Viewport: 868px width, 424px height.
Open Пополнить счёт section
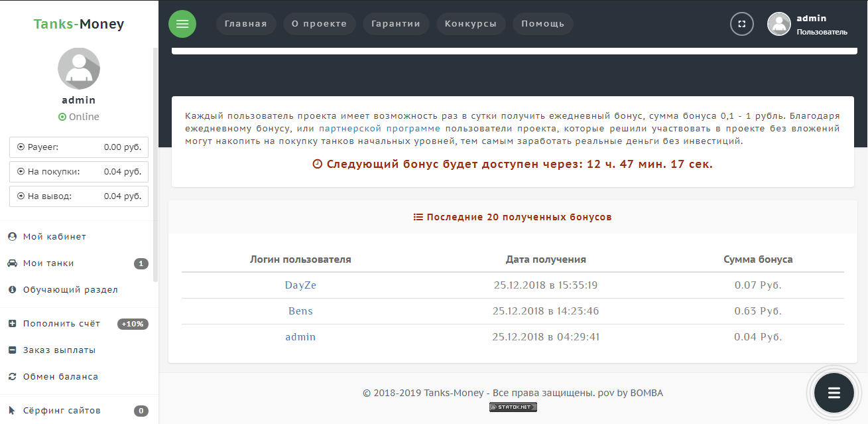click(x=61, y=324)
